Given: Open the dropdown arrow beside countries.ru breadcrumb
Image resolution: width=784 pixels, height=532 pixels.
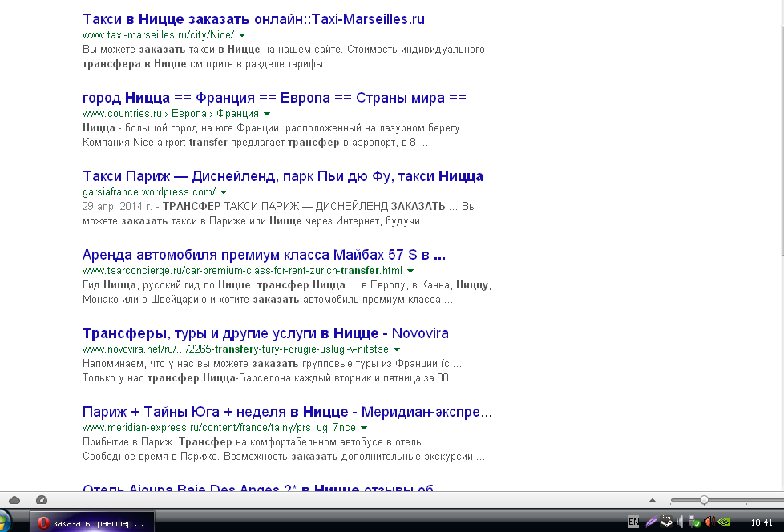Looking at the screenshot, I should [267, 114].
